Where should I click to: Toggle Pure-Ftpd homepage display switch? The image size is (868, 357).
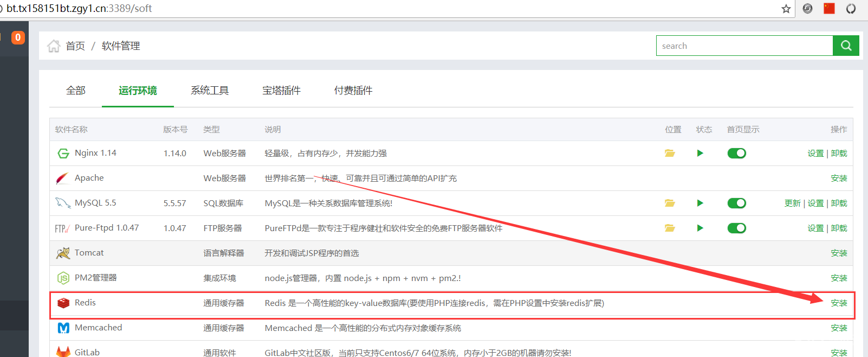[x=737, y=228]
